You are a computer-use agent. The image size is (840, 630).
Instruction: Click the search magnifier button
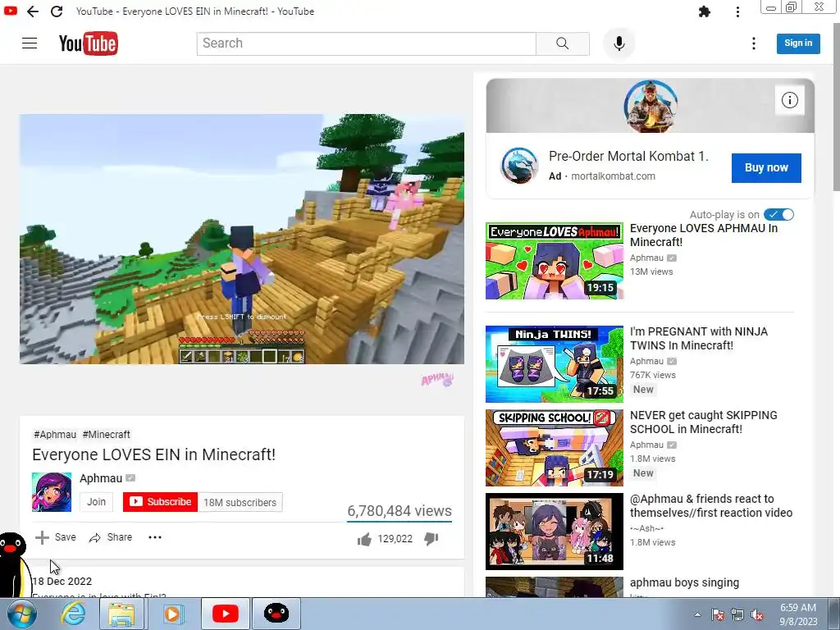tap(563, 43)
